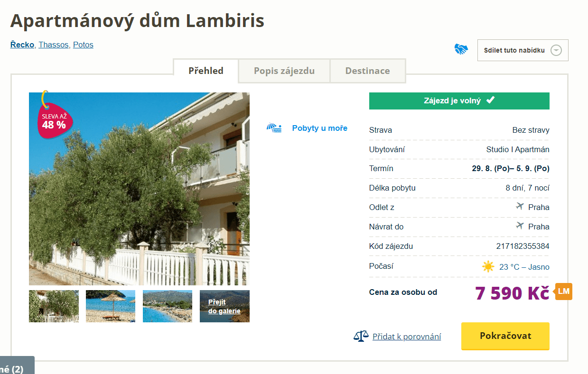This screenshot has height=374, width=588.
Task: Open the Řecko breadcrumb link
Action: [x=22, y=45]
